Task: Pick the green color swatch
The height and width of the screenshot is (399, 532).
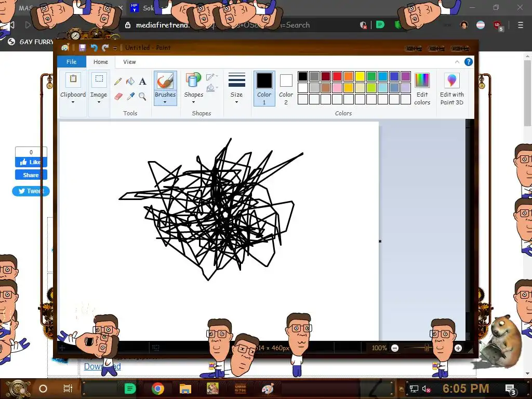Action: pos(371,76)
